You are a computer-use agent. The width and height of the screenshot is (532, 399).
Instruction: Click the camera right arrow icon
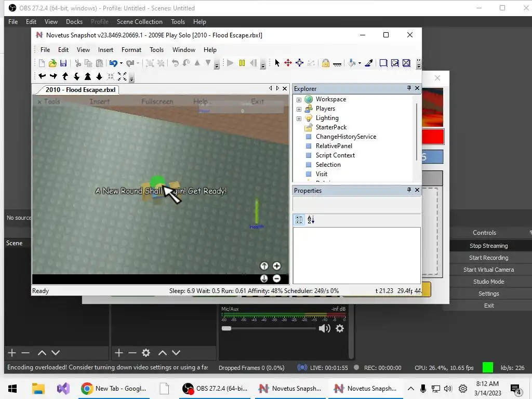point(54,76)
